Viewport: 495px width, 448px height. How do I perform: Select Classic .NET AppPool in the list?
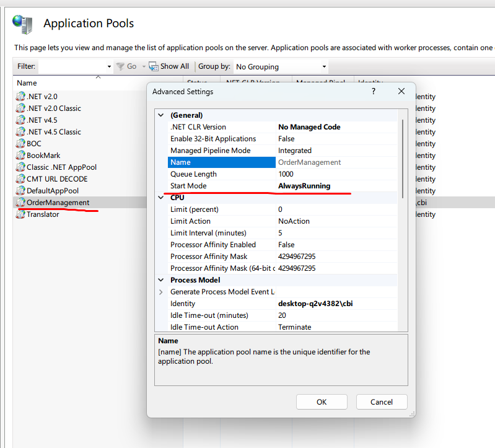click(61, 167)
